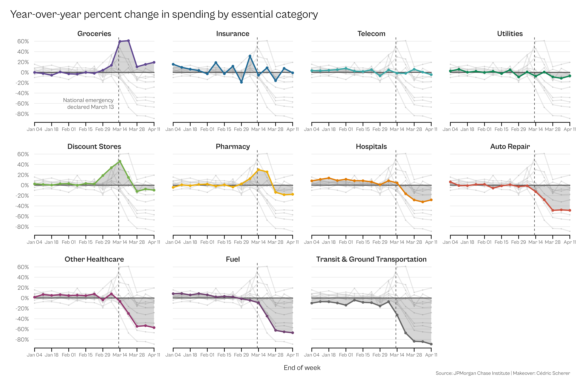Click the Utilities panel heading
The height and width of the screenshot is (386, 588).
[x=510, y=34]
